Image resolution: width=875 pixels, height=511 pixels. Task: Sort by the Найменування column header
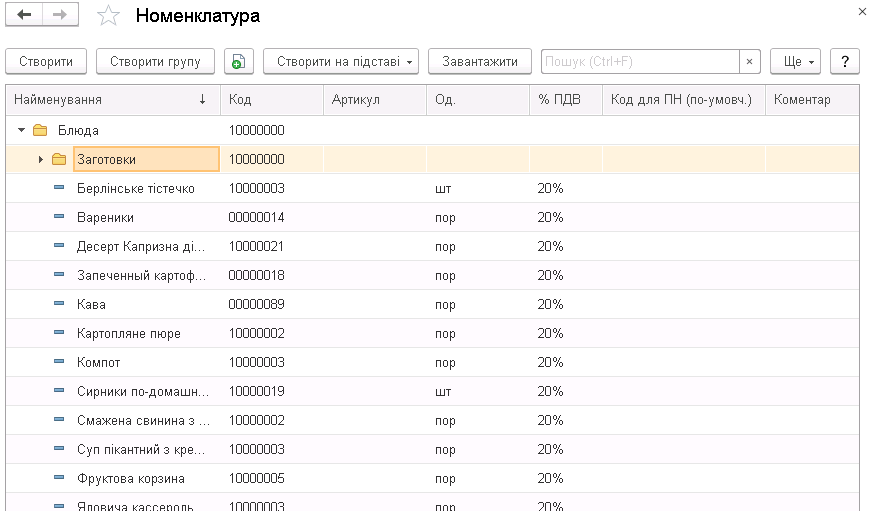(x=110, y=100)
